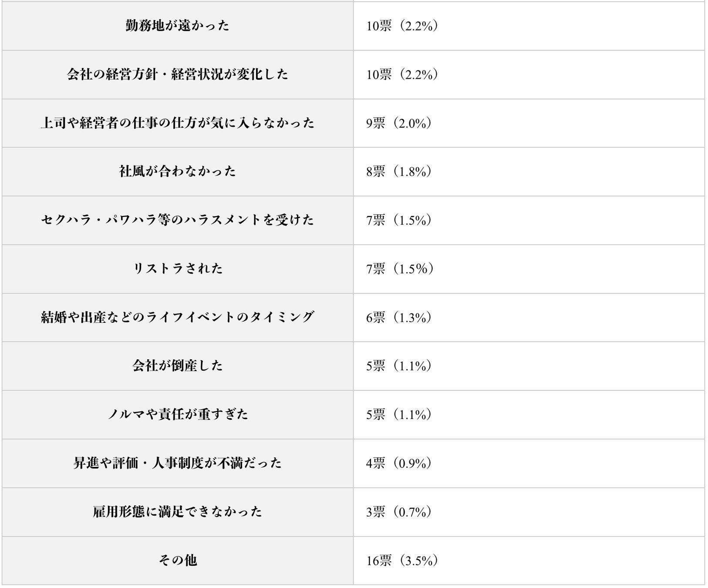Select the '会社の経営方針・経営状況が変化した' cell
Screen dimensions: 708x588
point(177,74)
